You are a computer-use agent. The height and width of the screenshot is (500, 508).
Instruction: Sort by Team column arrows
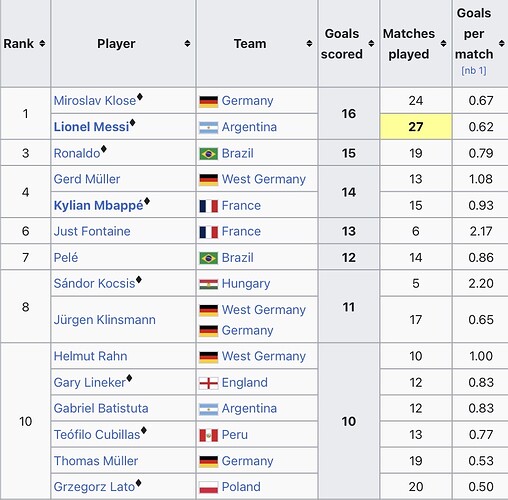tap(309, 43)
